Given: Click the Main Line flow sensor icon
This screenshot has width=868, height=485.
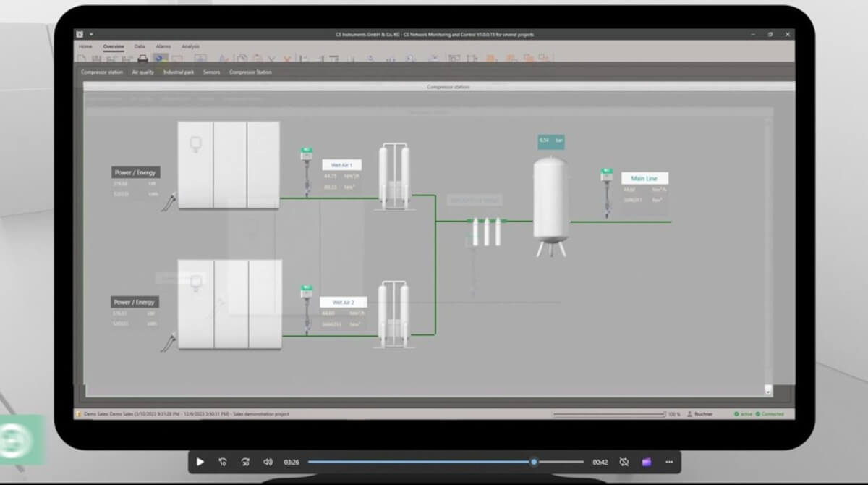Looking at the screenshot, I should pyautogui.click(x=606, y=191).
